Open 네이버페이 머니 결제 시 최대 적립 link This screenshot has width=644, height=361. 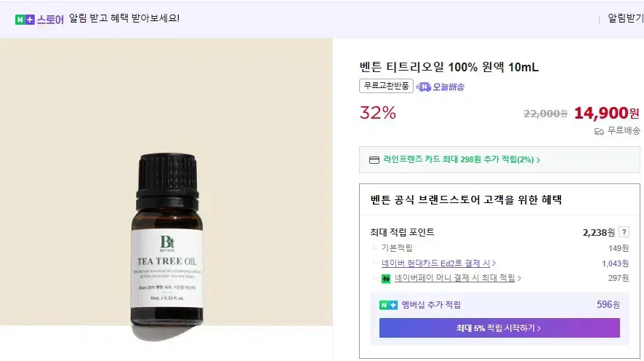tap(455, 278)
